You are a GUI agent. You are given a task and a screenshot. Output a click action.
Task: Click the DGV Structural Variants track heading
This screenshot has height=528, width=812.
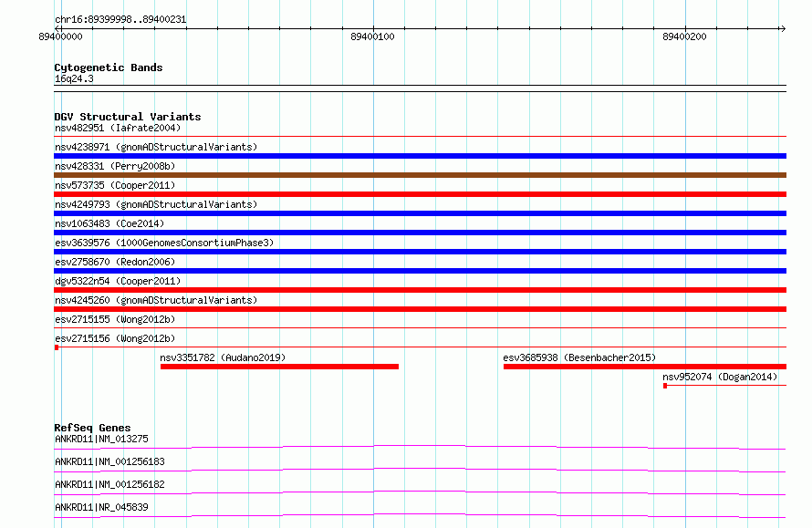pyautogui.click(x=128, y=117)
